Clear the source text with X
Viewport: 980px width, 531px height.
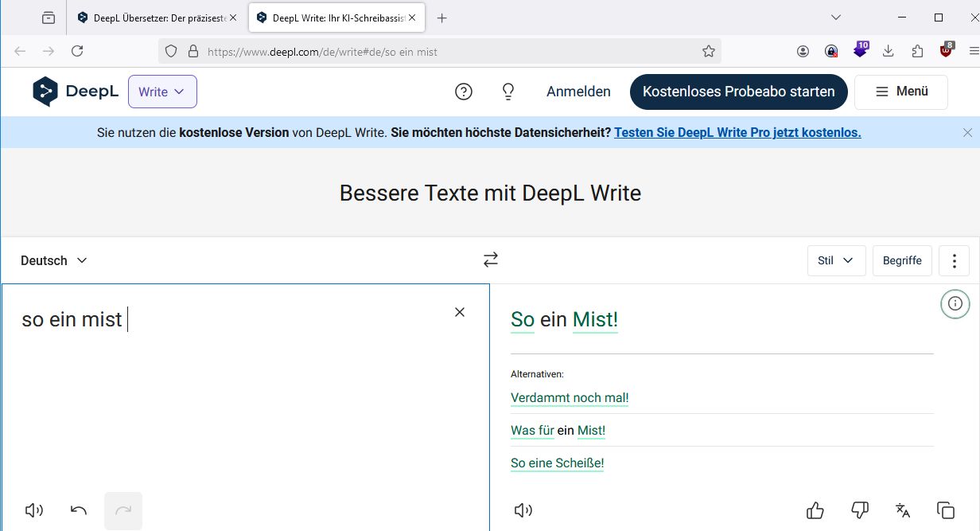coord(460,312)
